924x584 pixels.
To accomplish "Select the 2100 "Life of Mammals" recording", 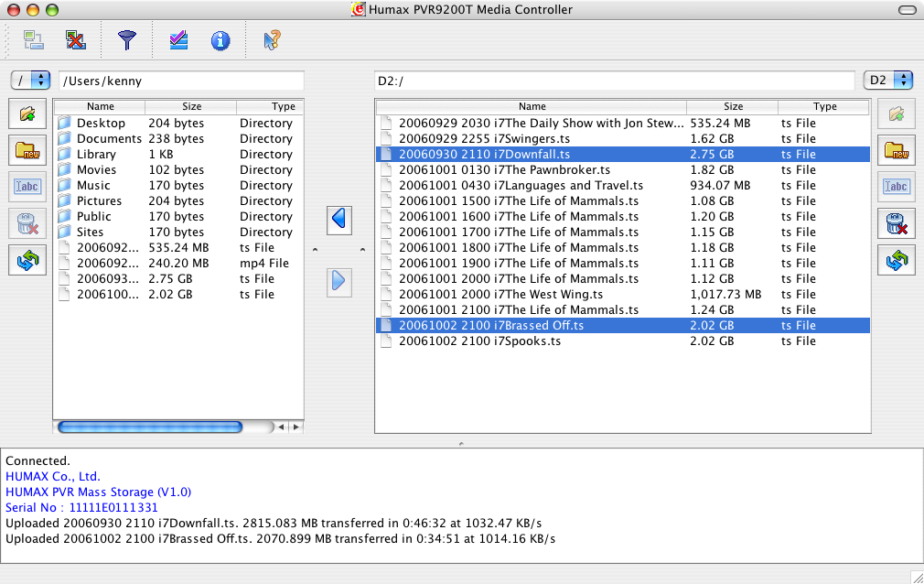I will pos(623,310).
